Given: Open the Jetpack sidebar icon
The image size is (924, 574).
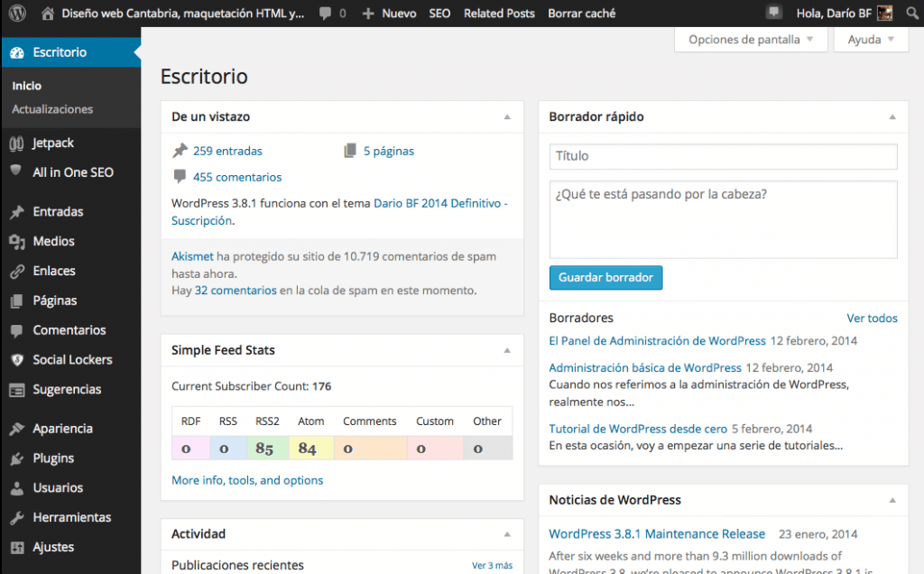Looking at the screenshot, I should (x=16, y=143).
